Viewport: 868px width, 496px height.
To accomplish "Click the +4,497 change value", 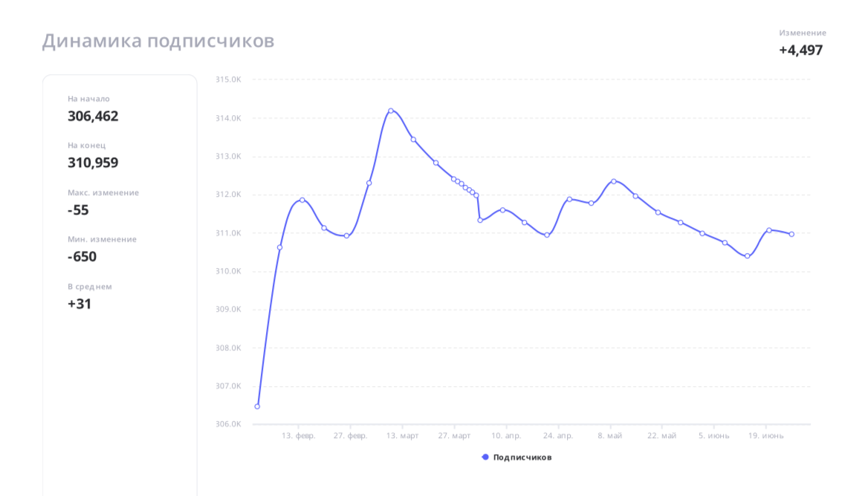I will (x=801, y=50).
